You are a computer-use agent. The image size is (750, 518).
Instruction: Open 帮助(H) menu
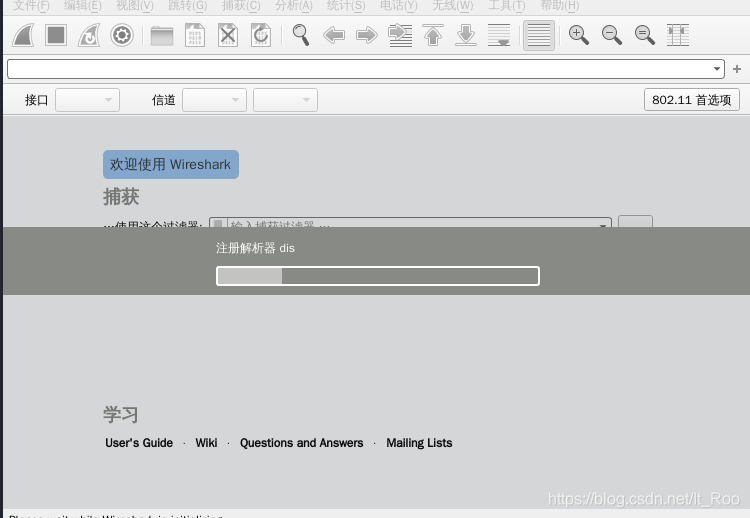pos(560,5)
